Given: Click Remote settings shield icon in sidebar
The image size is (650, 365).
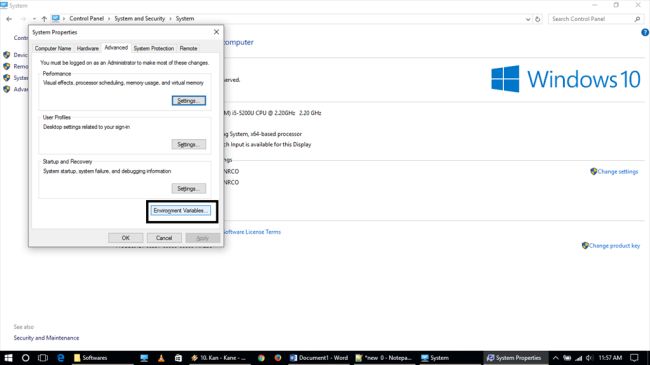Looking at the screenshot, I should pos(7,66).
